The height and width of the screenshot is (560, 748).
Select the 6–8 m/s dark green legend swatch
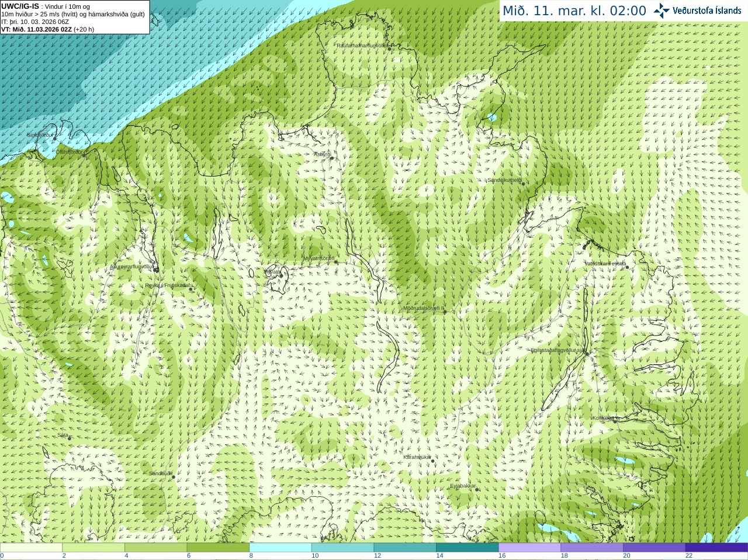(x=218, y=548)
